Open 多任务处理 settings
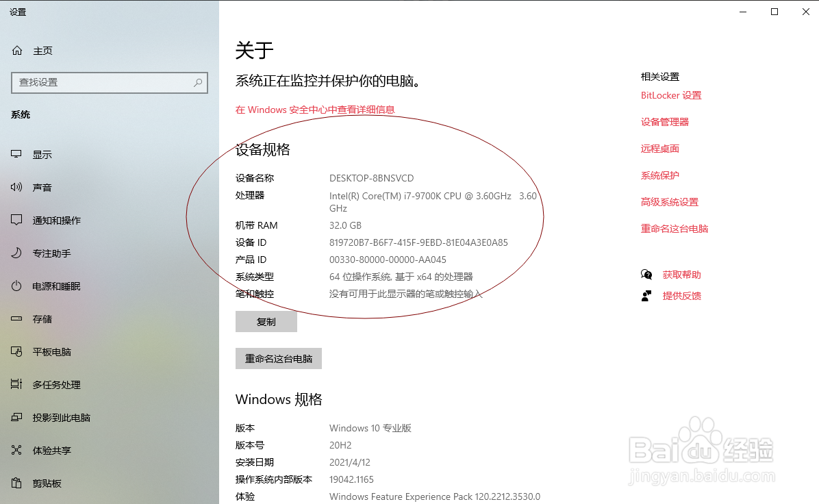Viewport: 819px width, 504px height. [56, 385]
